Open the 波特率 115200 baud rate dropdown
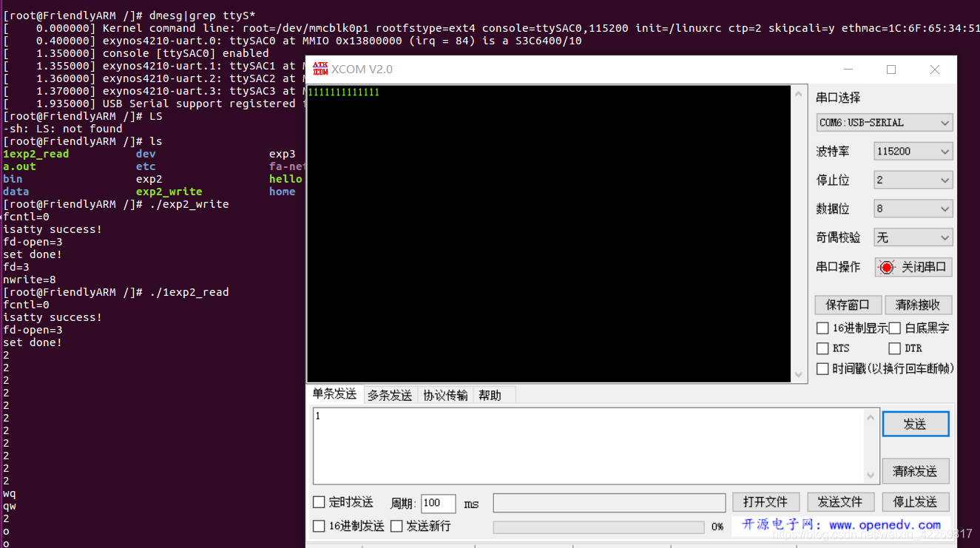 click(913, 152)
